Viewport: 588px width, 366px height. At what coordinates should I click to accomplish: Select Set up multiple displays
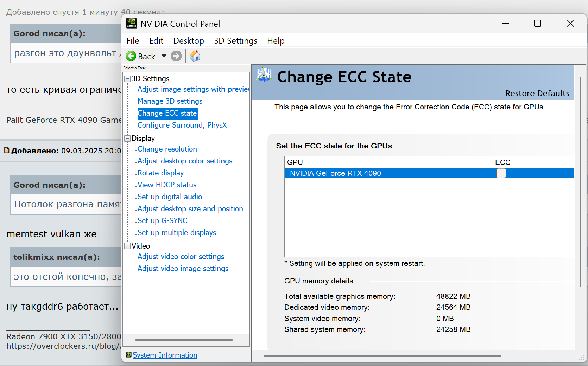pyautogui.click(x=177, y=233)
